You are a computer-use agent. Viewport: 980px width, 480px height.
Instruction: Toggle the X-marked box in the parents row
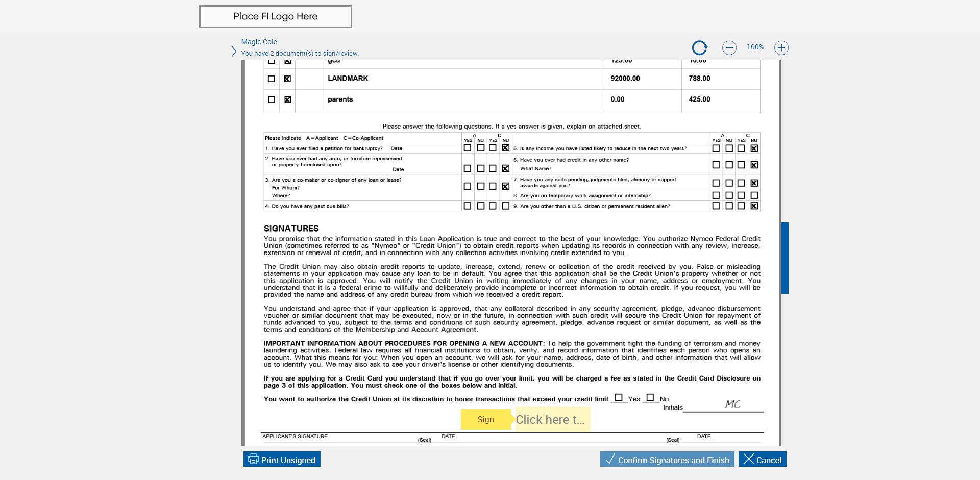tap(288, 99)
